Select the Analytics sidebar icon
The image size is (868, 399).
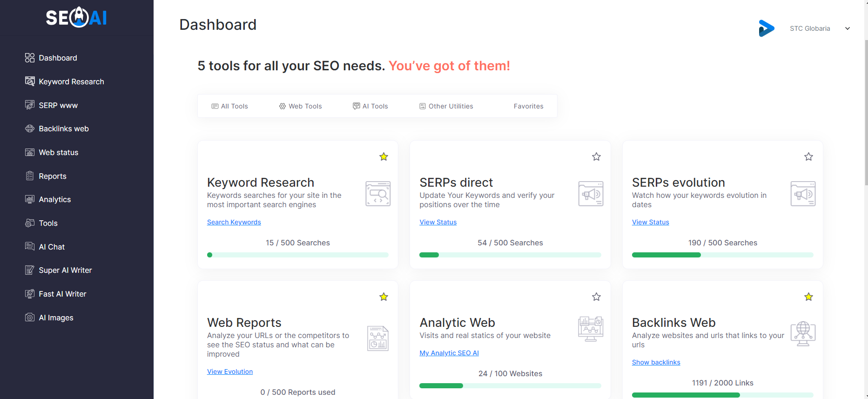[30, 199]
